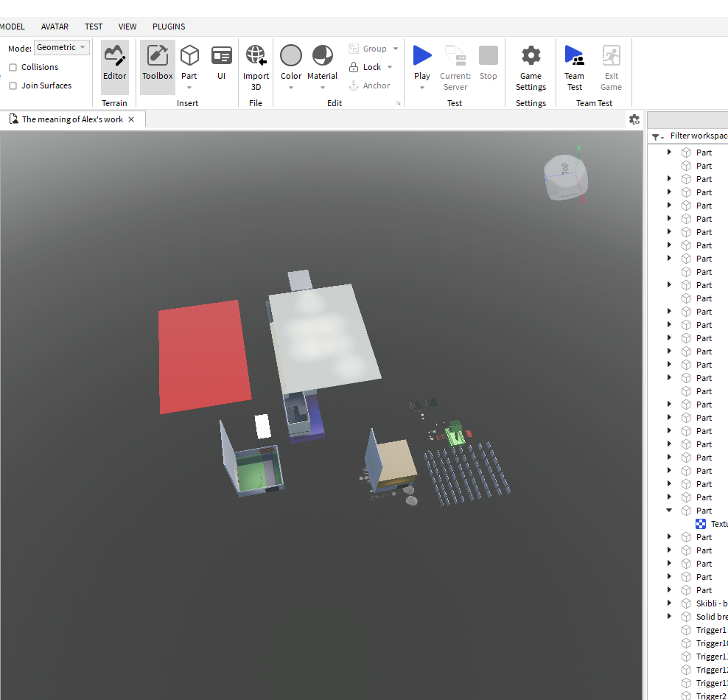Select the small white part in viewport
The image size is (728, 700).
[262, 426]
